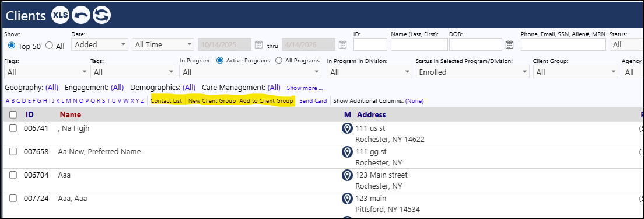The height and width of the screenshot is (219, 644).
Task: Check the box for client 007658
Action: 13,152
